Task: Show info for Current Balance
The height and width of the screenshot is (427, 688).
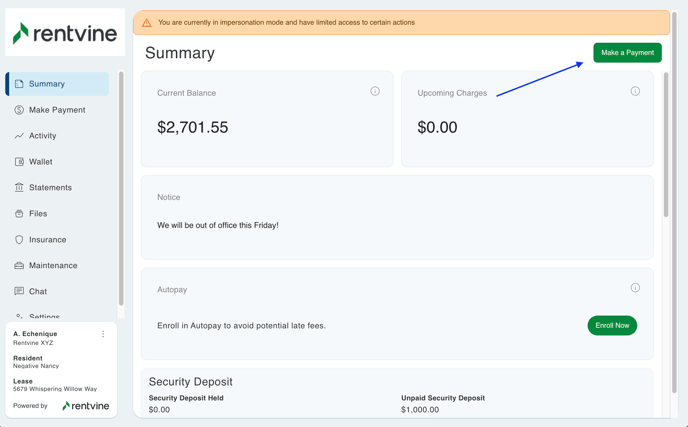Action: coord(375,91)
